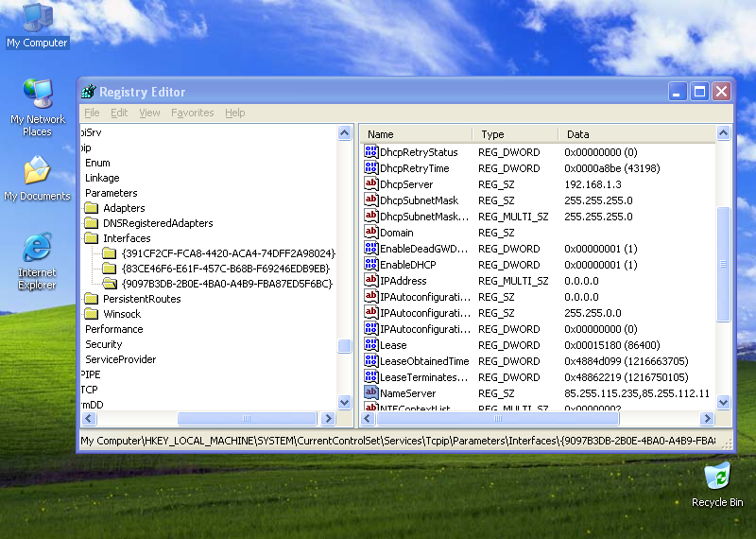The height and width of the screenshot is (539, 756).
Task: Select the Interfaces folder icon
Action: pos(91,238)
